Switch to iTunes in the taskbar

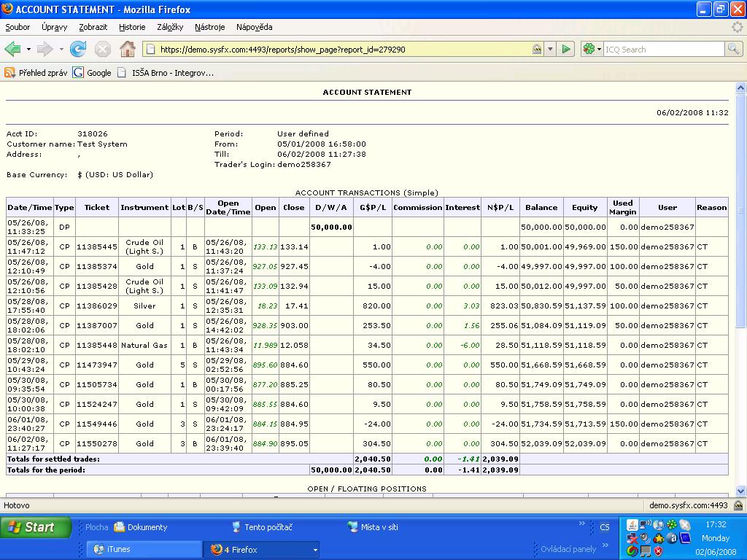(143, 549)
